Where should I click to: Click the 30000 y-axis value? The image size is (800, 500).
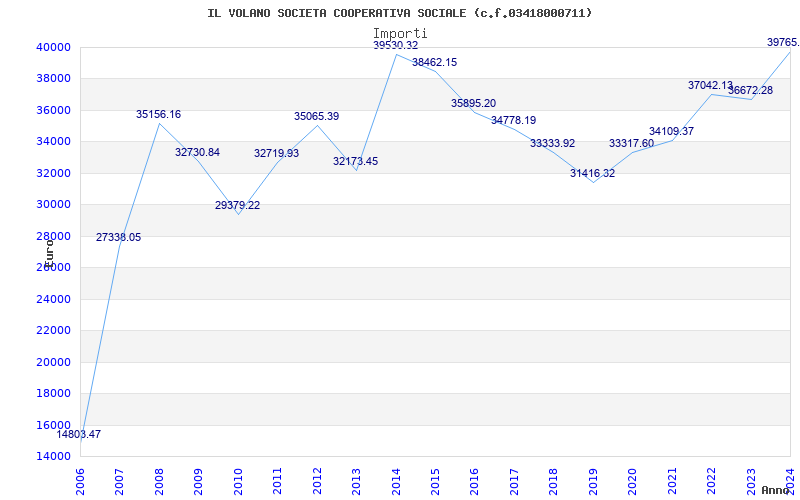point(53,205)
